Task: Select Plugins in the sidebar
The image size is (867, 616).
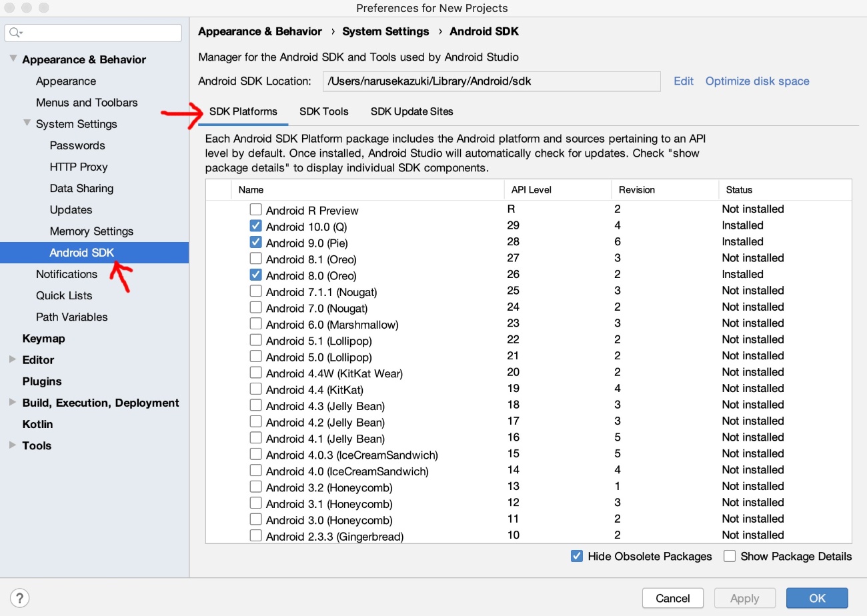Action: [x=42, y=381]
